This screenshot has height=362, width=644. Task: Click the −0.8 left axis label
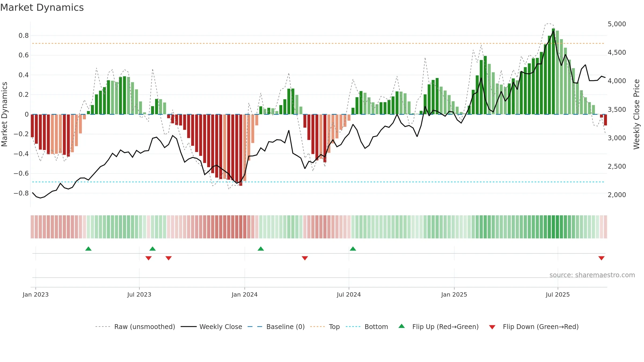(x=21, y=193)
